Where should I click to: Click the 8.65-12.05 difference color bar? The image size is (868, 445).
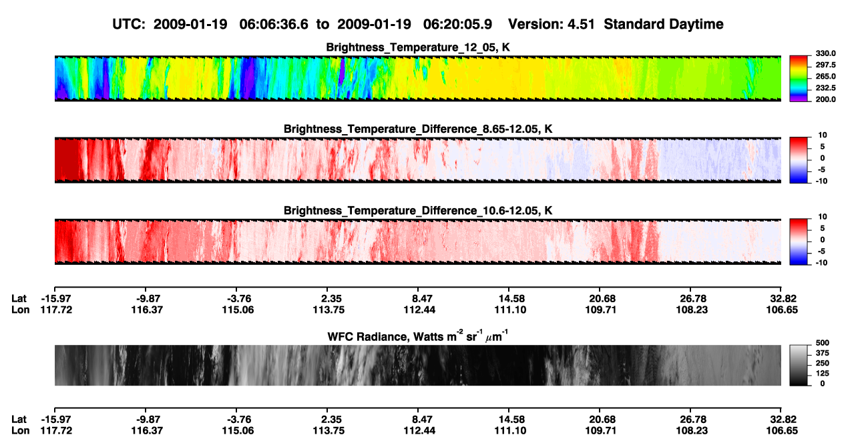point(799,159)
